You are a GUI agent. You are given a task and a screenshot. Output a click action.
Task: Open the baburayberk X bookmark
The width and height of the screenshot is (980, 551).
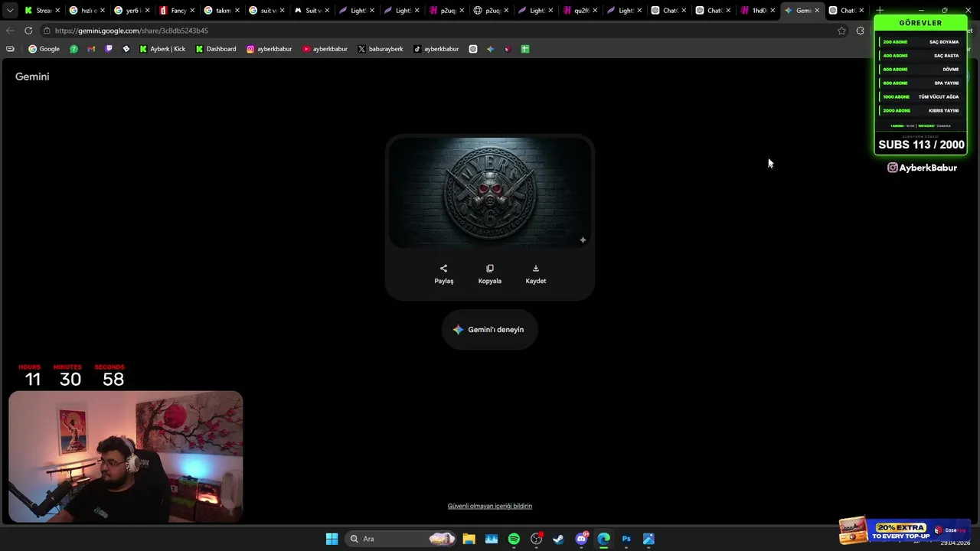point(381,49)
